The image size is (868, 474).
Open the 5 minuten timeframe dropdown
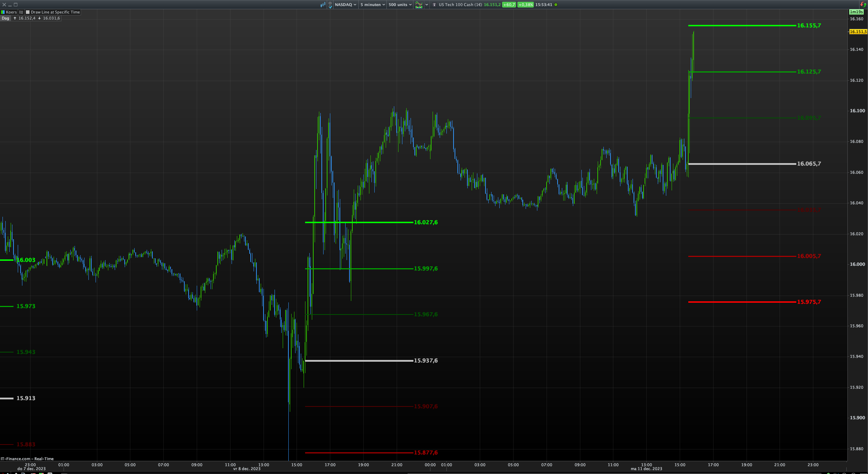click(372, 5)
